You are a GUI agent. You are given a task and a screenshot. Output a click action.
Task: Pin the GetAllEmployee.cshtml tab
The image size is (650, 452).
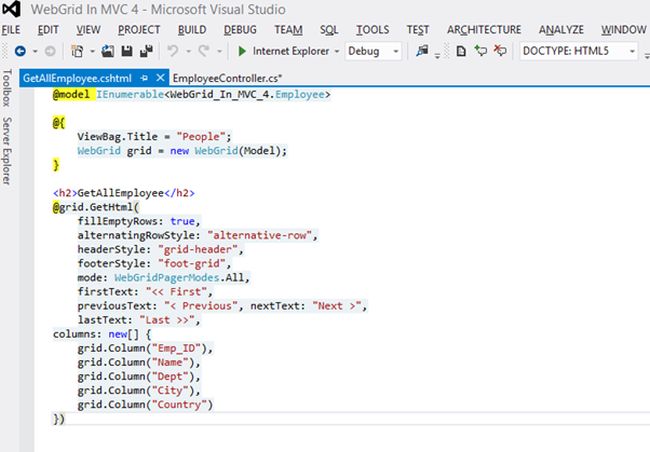click(144, 78)
